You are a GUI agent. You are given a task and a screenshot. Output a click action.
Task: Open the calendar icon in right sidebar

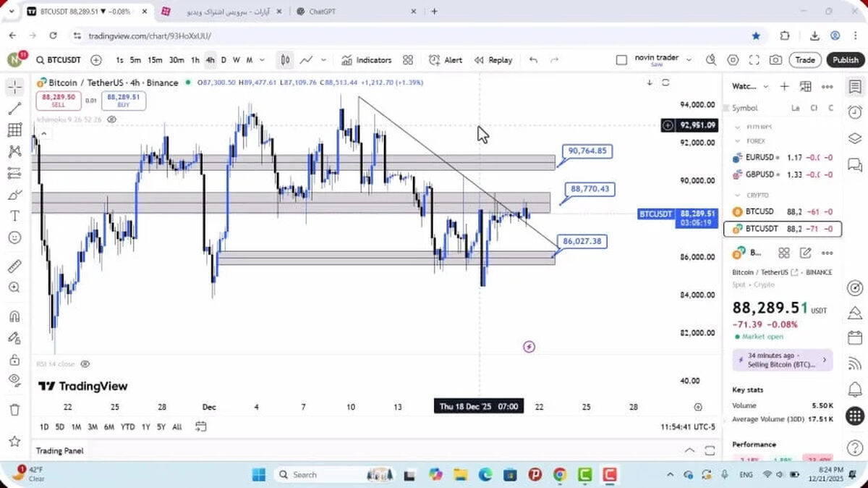point(855,338)
